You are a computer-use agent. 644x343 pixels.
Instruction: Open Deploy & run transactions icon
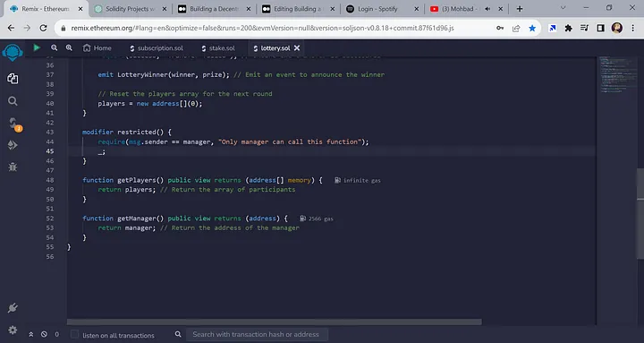tap(13, 145)
